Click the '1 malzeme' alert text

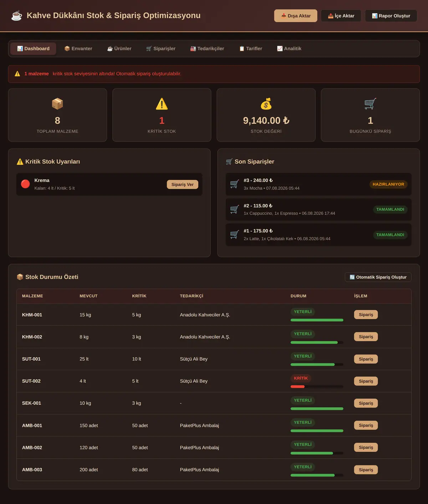click(36, 74)
